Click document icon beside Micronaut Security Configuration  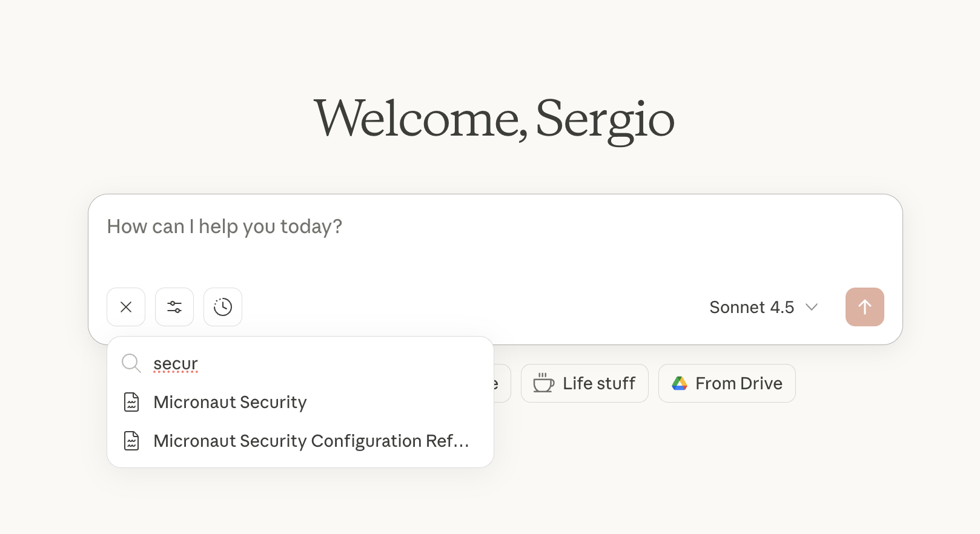(x=131, y=441)
